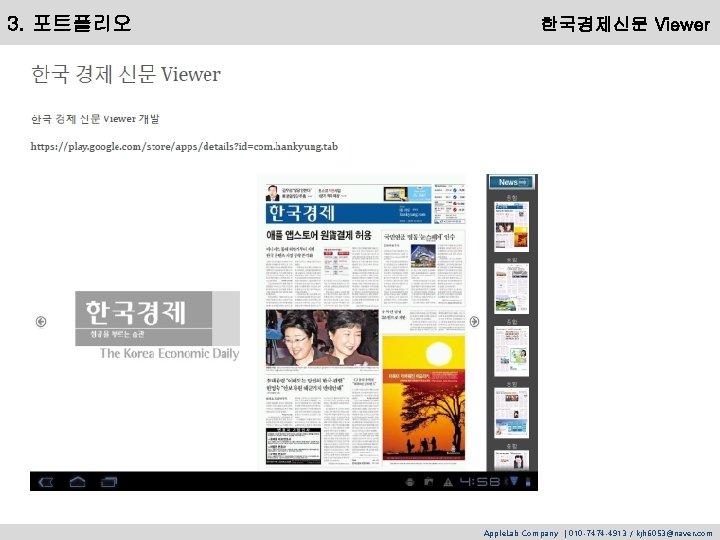Viewport: 720px width, 540px height.
Task: Click the 3. 포트폴리오 heading
Action: (x=69, y=23)
